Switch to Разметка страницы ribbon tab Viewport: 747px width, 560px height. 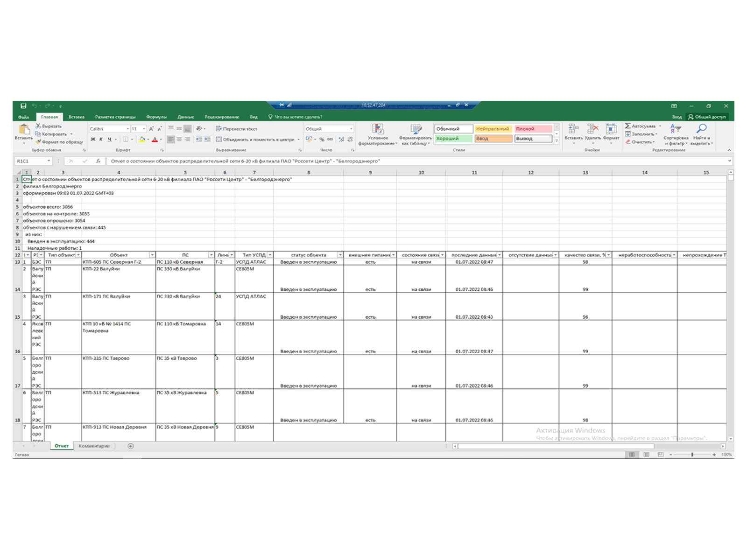(x=115, y=117)
